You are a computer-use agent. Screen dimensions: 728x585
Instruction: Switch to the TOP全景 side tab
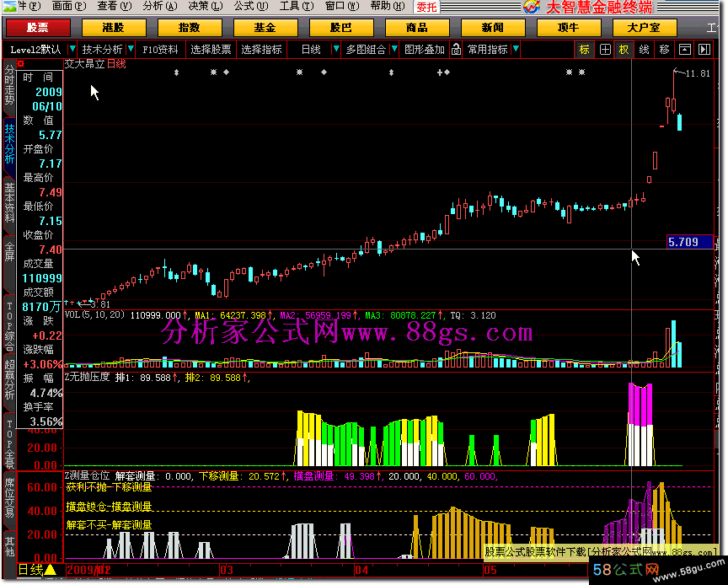pos(9,443)
